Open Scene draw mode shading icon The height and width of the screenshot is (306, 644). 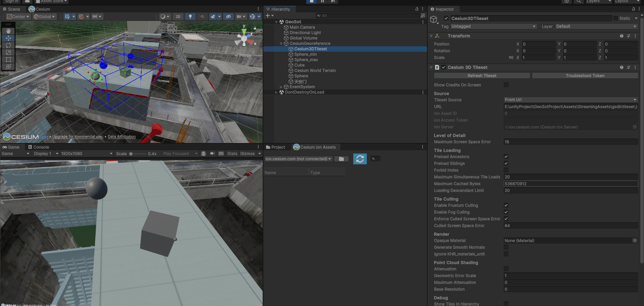tap(163, 17)
